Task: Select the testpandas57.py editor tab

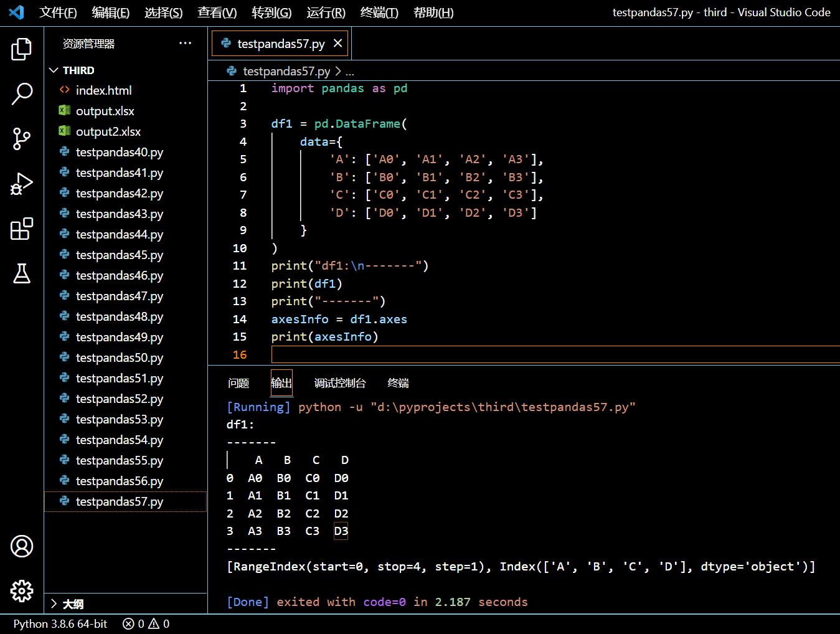Action: tap(280, 43)
